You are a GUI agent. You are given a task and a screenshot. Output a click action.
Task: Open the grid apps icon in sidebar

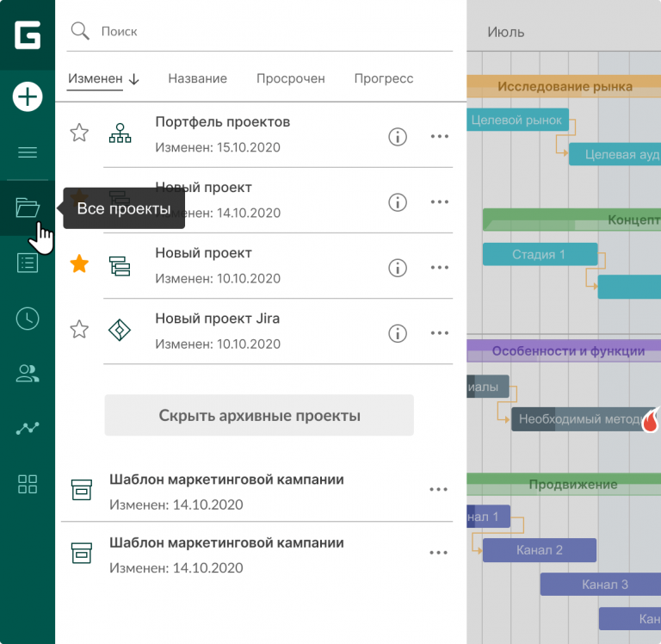coord(28,484)
